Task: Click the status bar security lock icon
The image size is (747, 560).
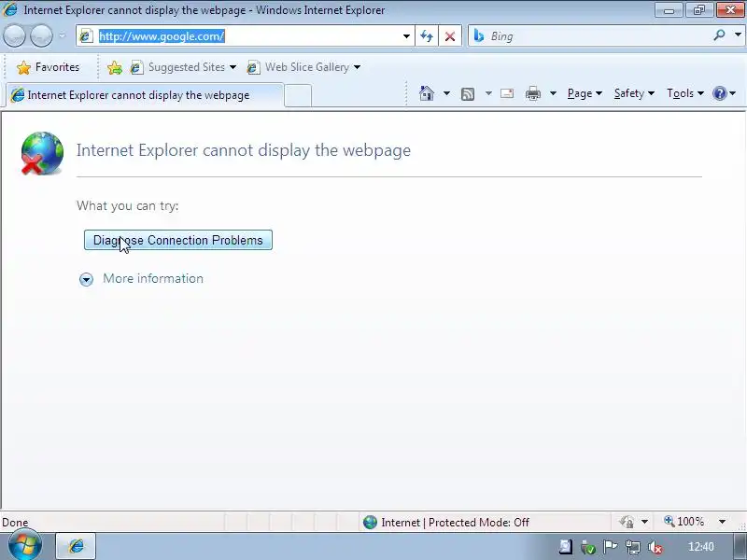Action: pos(627,522)
